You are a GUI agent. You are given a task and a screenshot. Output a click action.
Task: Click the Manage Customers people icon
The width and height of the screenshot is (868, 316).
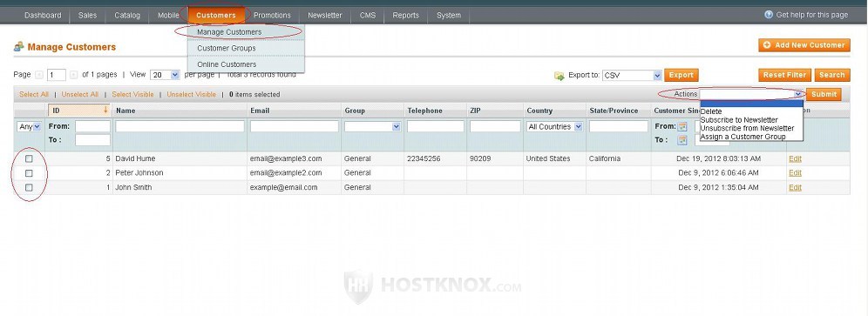pos(19,46)
